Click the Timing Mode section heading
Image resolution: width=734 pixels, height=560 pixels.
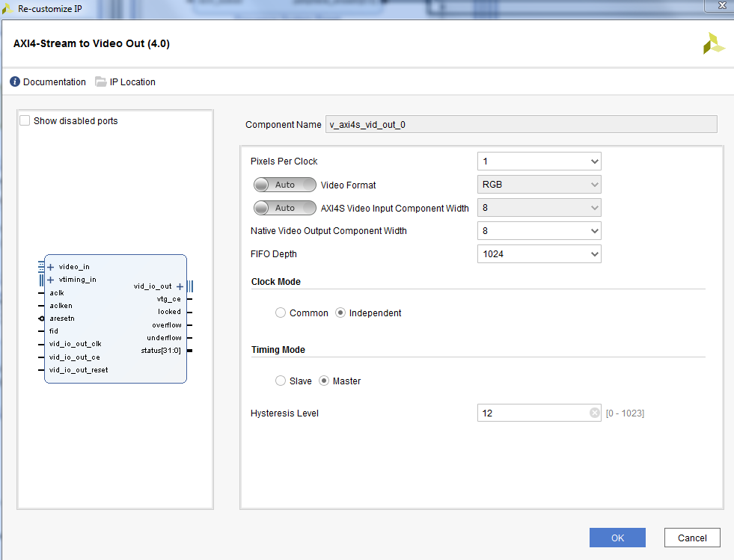pos(278,349)
